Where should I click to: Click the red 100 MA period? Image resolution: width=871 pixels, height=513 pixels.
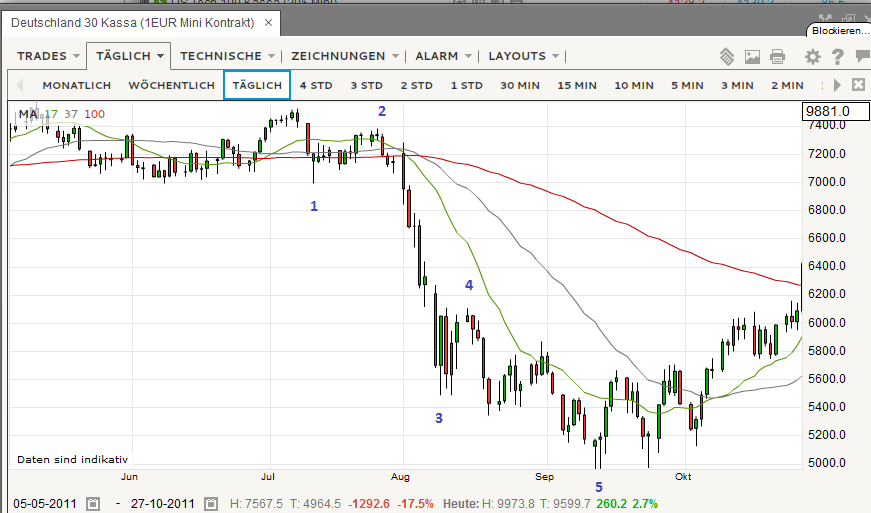point(94,114)
